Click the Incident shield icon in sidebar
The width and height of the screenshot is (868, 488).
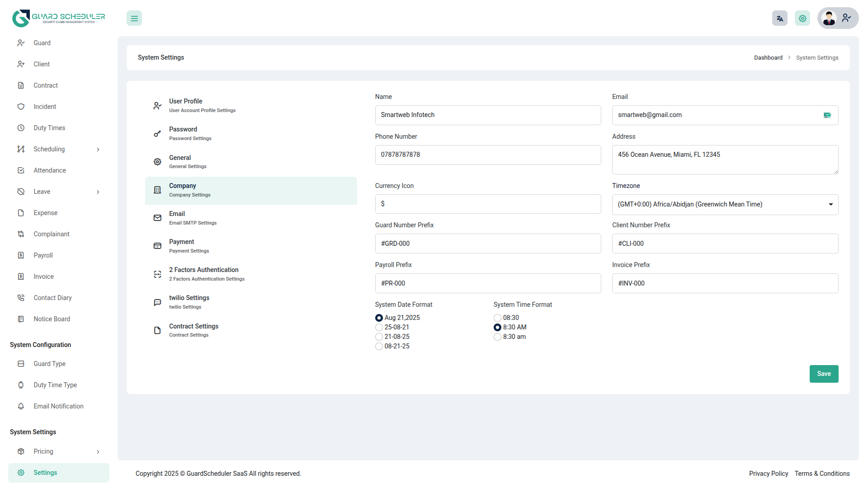tap(21, 107)
